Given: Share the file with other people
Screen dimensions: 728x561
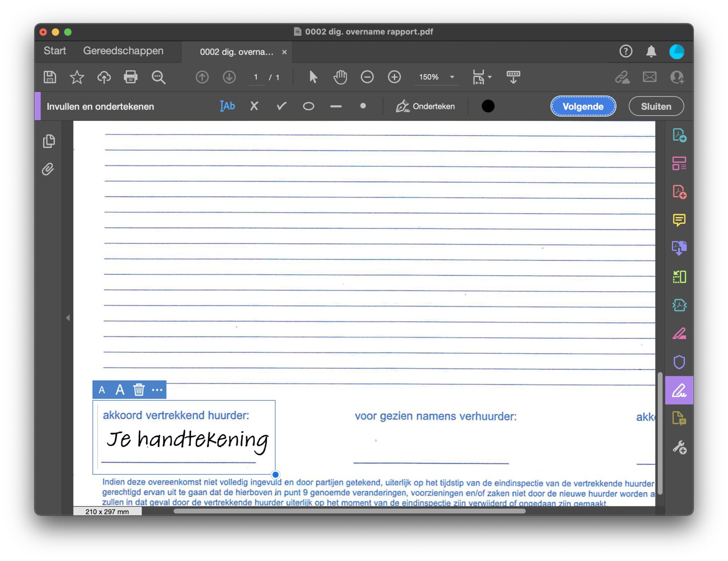Looking at the screenshot, I should coord(677,77).
